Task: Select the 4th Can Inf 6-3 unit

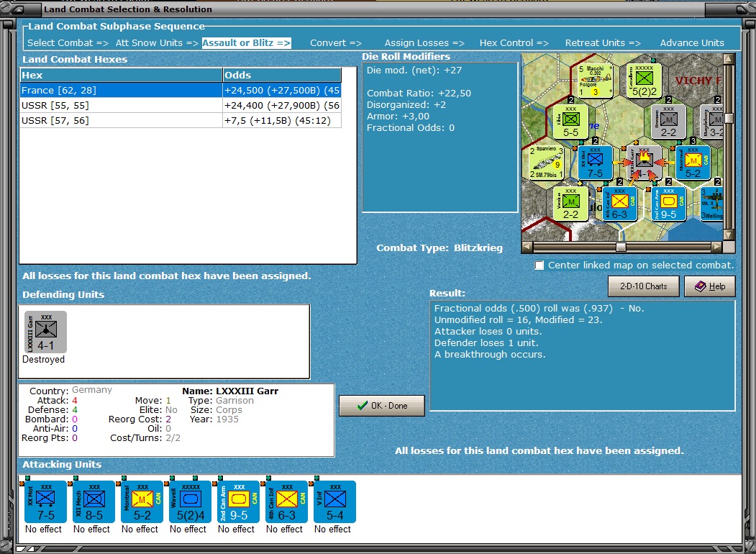Action: [x=284, y=501]
